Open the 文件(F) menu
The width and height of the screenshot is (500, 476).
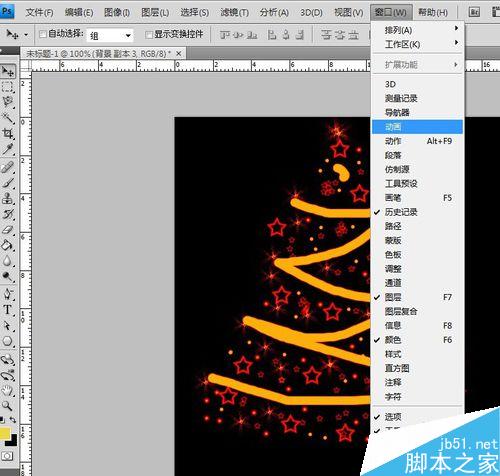(39, 13)
